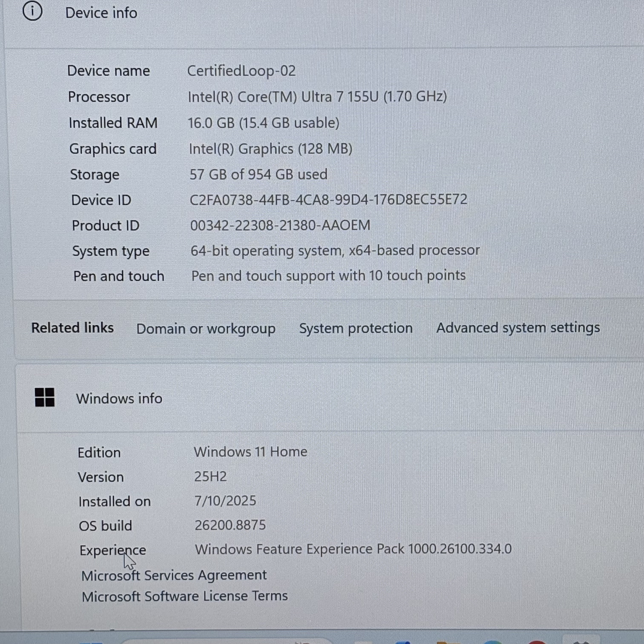Click the Related links label
The width and height of the screenshot is (644, 644).
[x=72, y=328]
